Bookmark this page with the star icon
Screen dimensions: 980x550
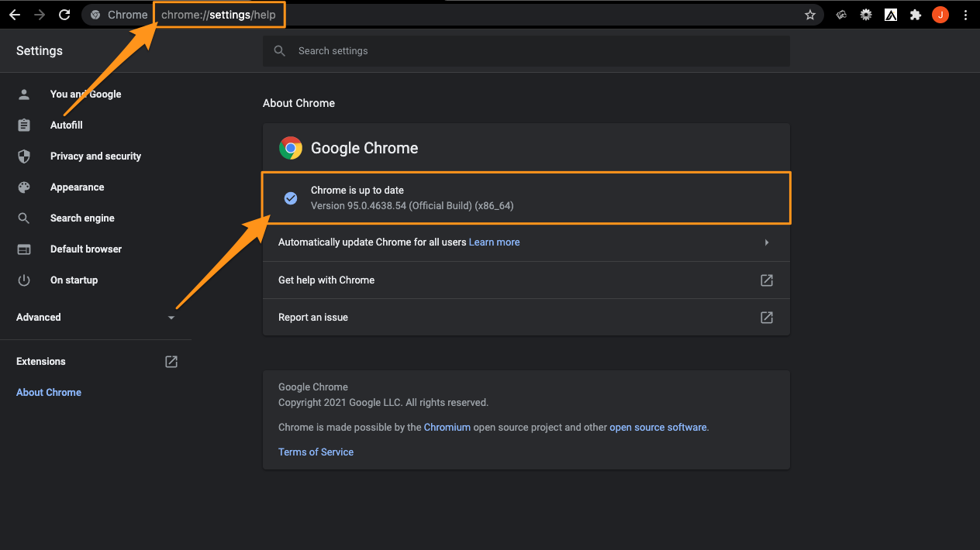click(x=810, y=15)
